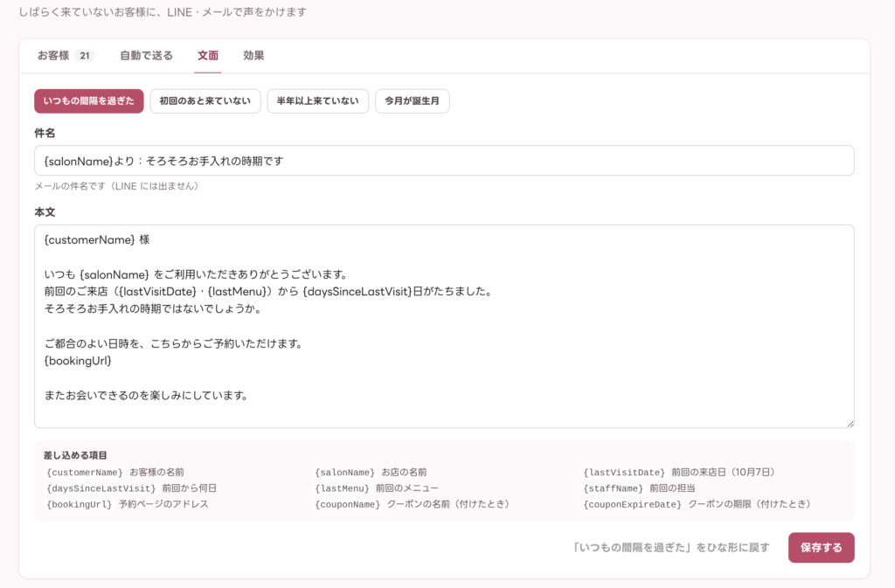Click into the 件名 subject field

tap(444, 161)
